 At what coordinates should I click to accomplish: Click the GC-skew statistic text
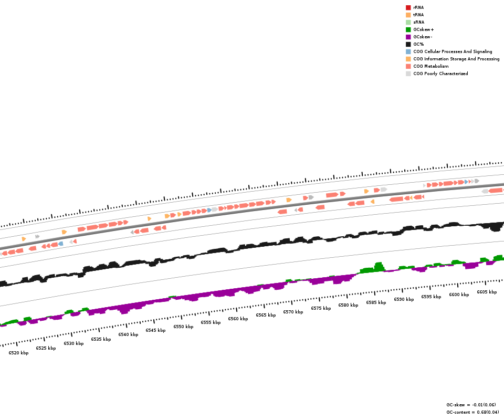tap(471, 405)
